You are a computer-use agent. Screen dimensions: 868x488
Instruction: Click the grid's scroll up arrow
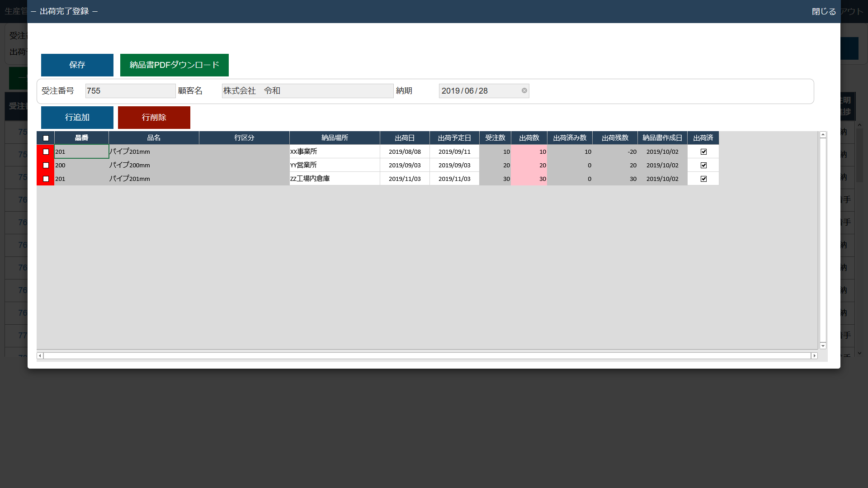pyautogui.click(x=823, y=135)
